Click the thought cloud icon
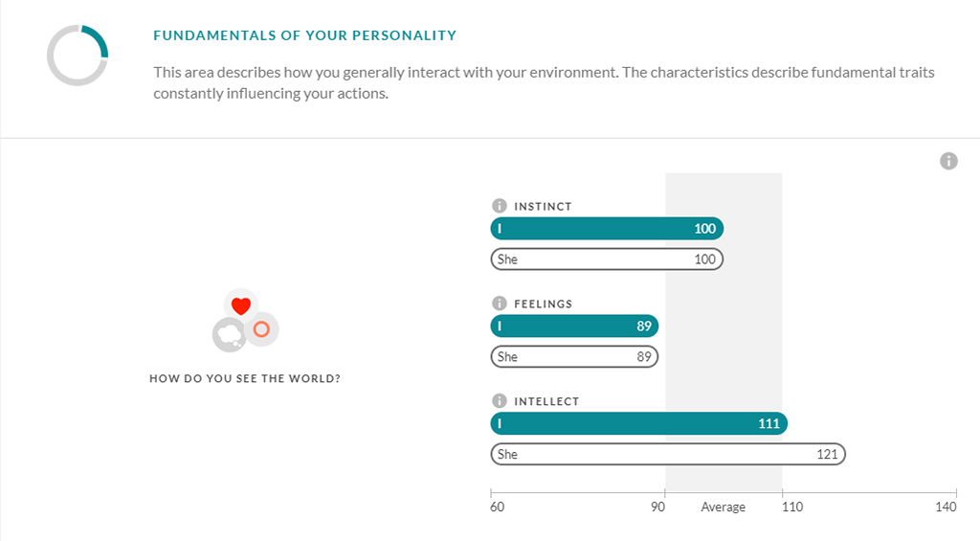Screen dimensions: 980x541 pyautogui.click(x=229, y=334)
